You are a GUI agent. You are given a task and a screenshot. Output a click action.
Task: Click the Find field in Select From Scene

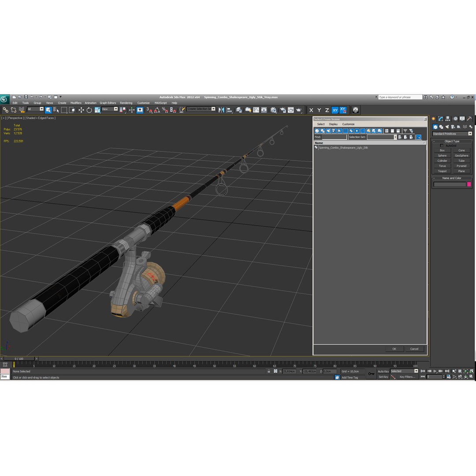click(334, 137)
